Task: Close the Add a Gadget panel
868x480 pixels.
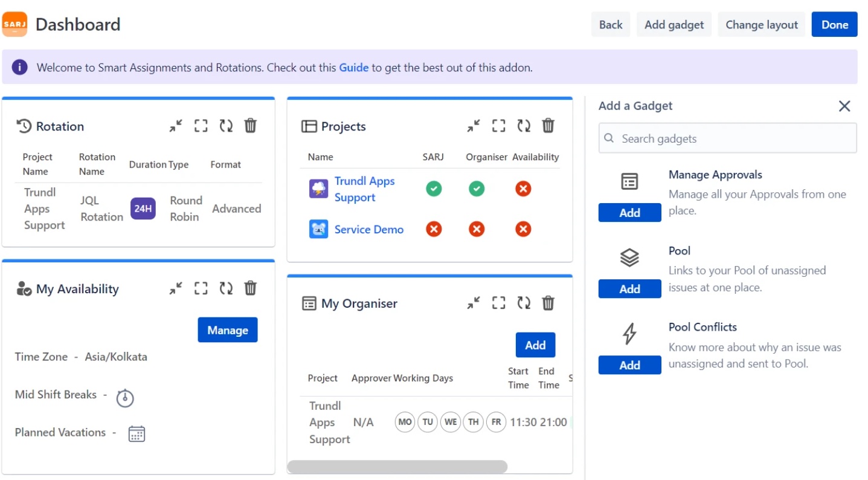Action: tap(844, 106)
